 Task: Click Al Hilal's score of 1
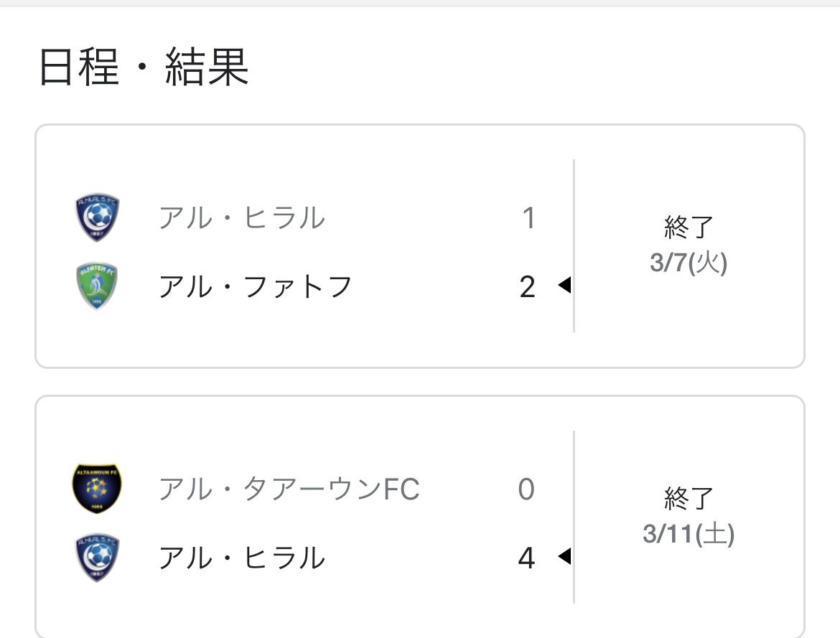[x=528, y=218]
